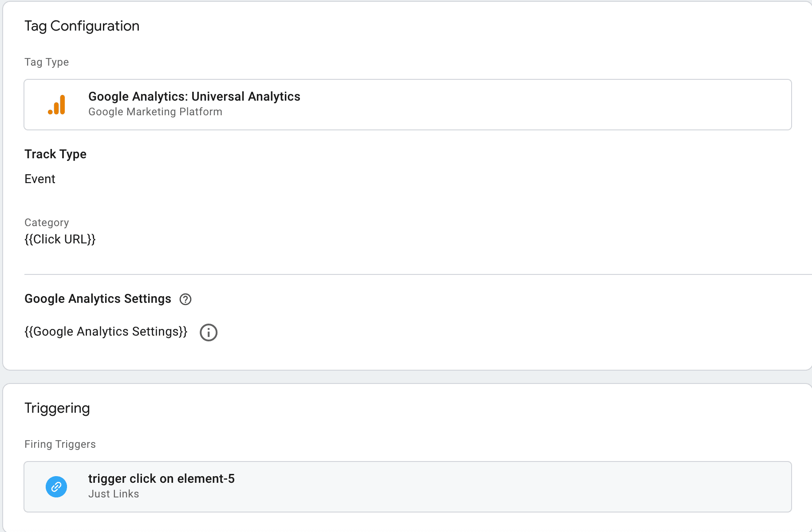Screen dimensions: 812x532
Task: Click the Track Type label
Action: click(x=55, y=154)
